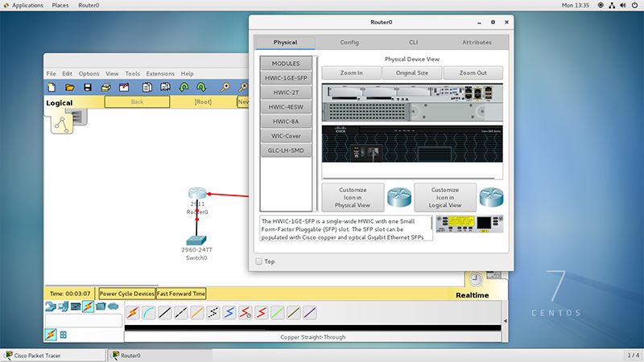Zoom in with the plus magnifier toolbar icon
Image resolution: width=644 pixels, height=362 pixels.
click(225, 87)
